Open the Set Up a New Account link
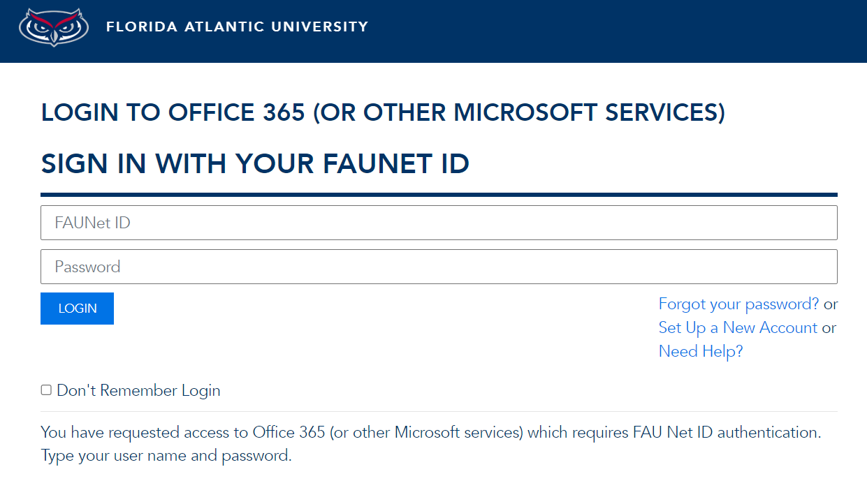The image size is (867, 504). [738, 328]
